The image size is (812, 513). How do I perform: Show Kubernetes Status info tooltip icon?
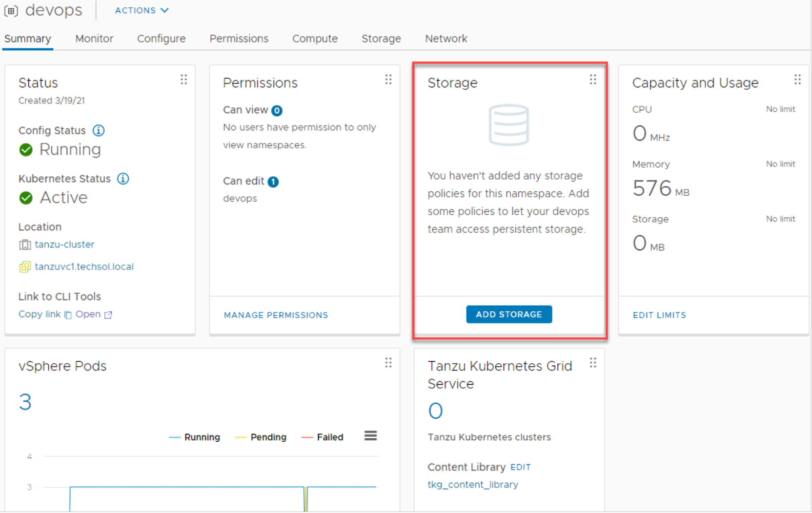123,179
